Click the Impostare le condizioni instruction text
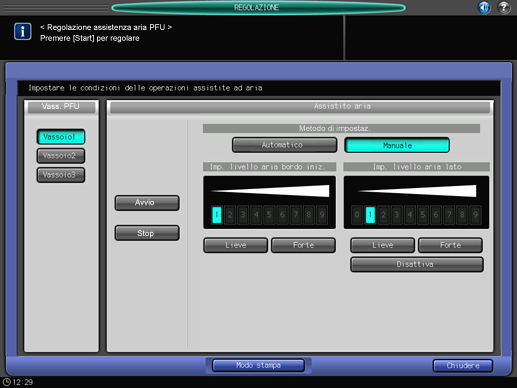Viewport: 517px width, 388px height. coord(145,88)
